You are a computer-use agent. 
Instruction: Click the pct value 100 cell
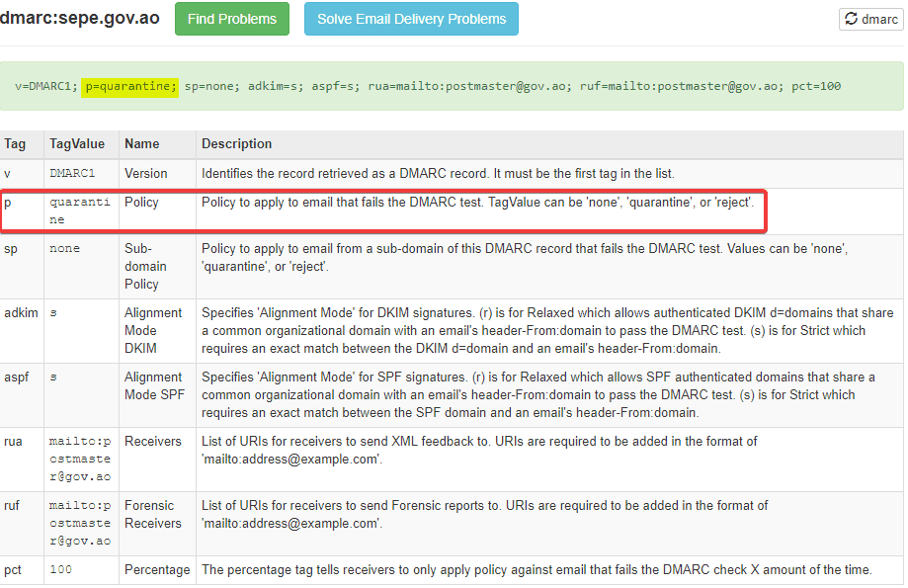click(x=61, y=570)
